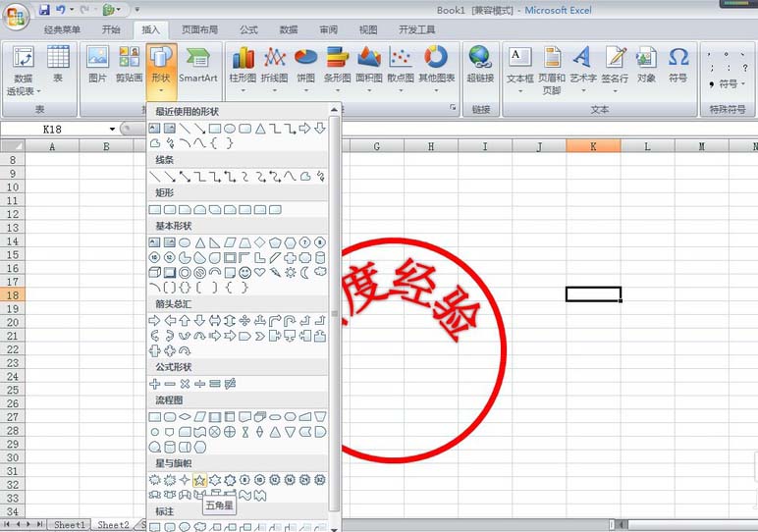The height and width of the screenshot is (532, 758).
Task: Choose the heart shape in basic shapes
Action: tap(260, 272)
